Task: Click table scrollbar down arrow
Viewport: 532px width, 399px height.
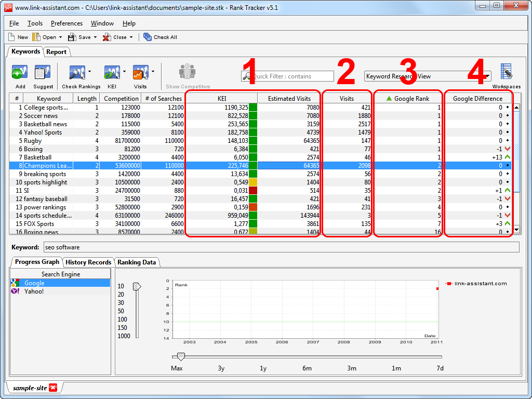Action: point(516,230)
